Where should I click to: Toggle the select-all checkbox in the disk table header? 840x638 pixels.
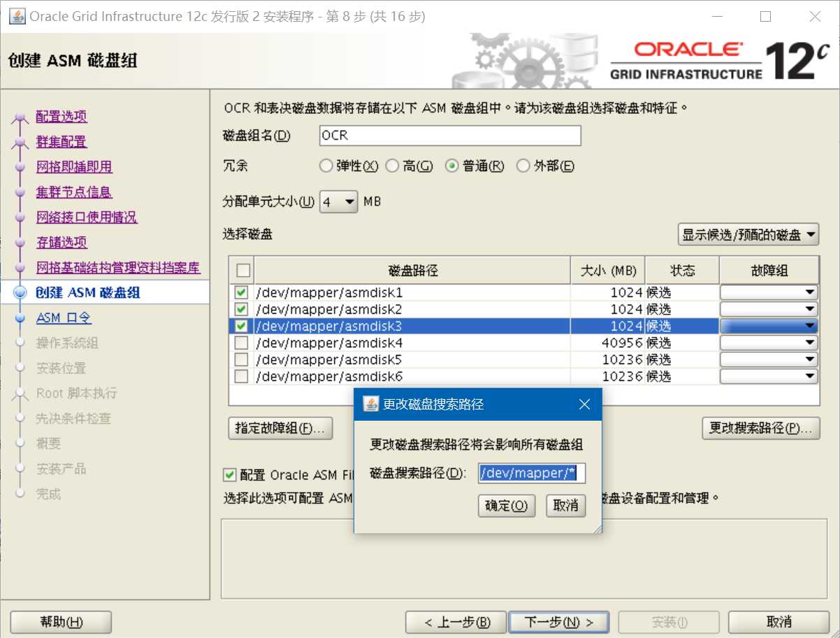(x=242, y=270)
